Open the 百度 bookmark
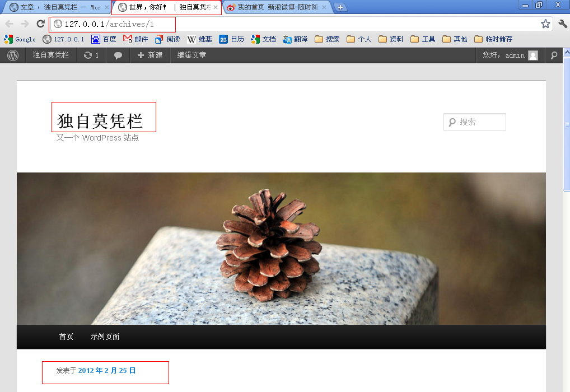Image resolution: width=570 pixels, height=392 pixels. [x=104, y=39]
